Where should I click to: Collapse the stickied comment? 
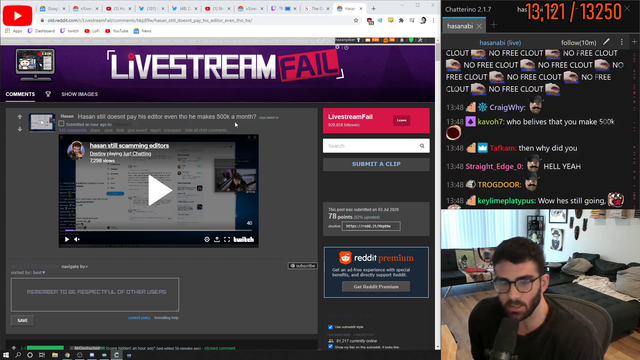click(x=23, y=348)
